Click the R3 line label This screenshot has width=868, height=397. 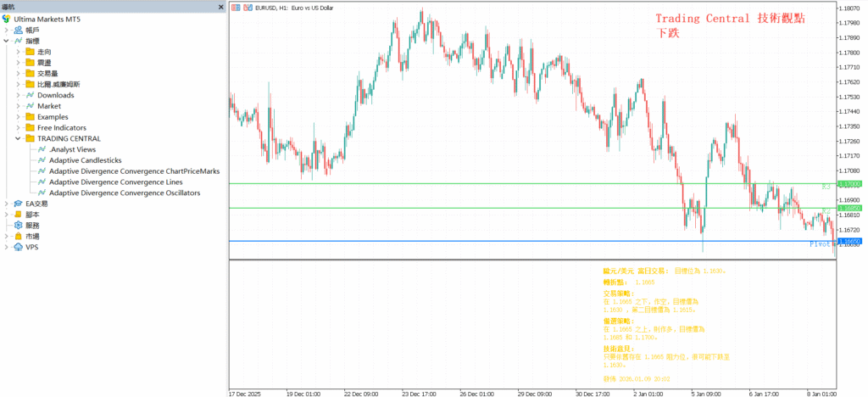pos(826,187)
